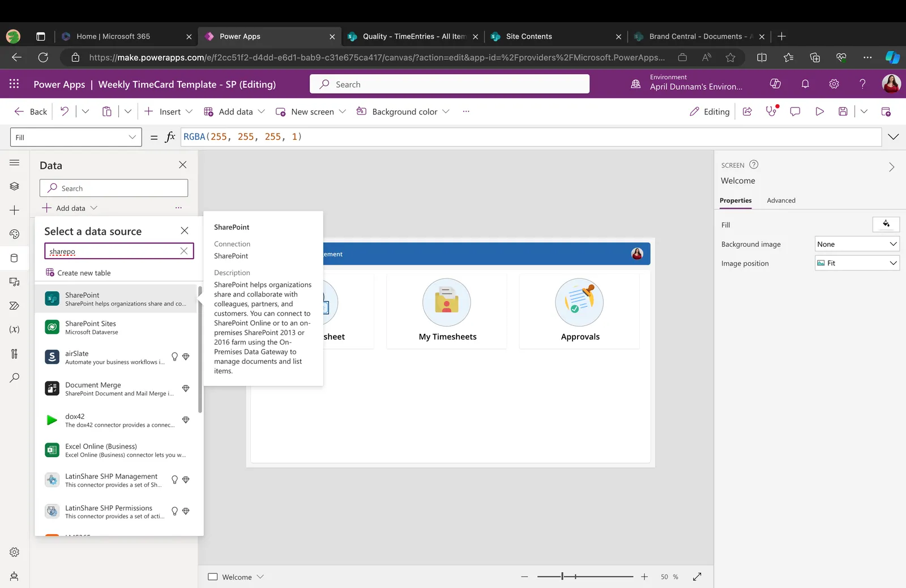
Task: Open the Fill color picker swatch
Action: (x=886, y=225)
